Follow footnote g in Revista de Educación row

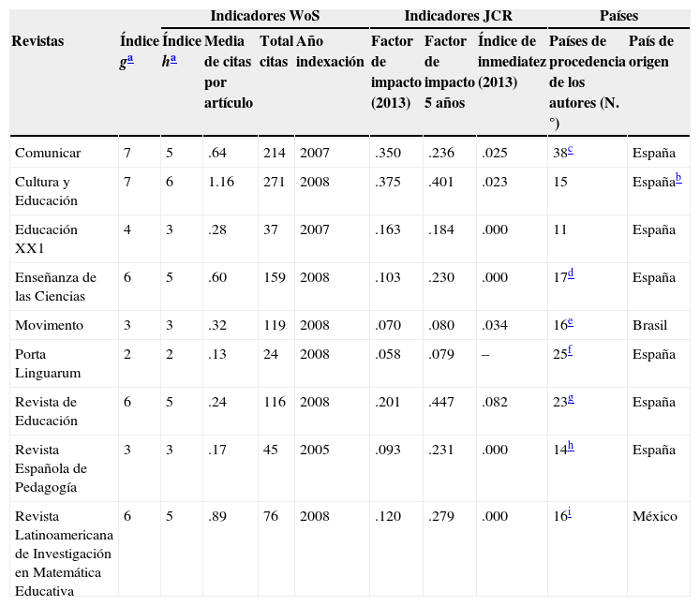coord(571,398)
